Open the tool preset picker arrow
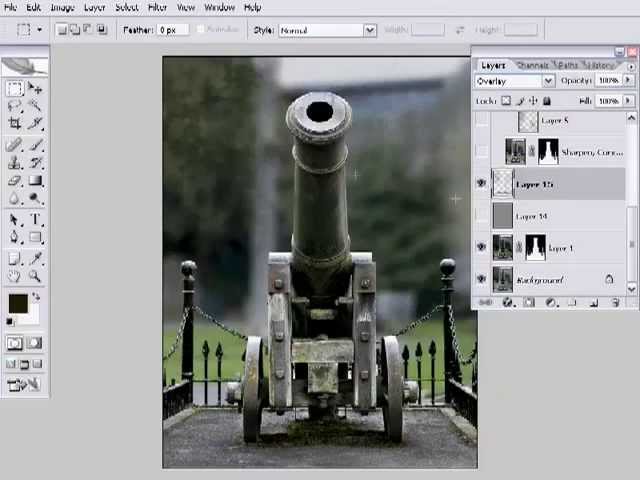 (40, 29)
